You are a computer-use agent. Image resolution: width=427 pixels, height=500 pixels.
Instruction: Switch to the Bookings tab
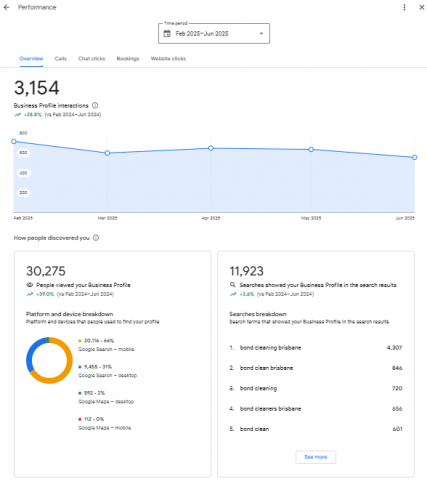point(128,59)
